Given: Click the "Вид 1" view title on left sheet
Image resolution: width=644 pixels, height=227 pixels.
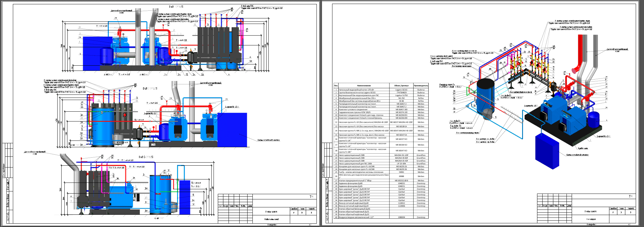Looking at the screenshot, I should click(176, 6).
